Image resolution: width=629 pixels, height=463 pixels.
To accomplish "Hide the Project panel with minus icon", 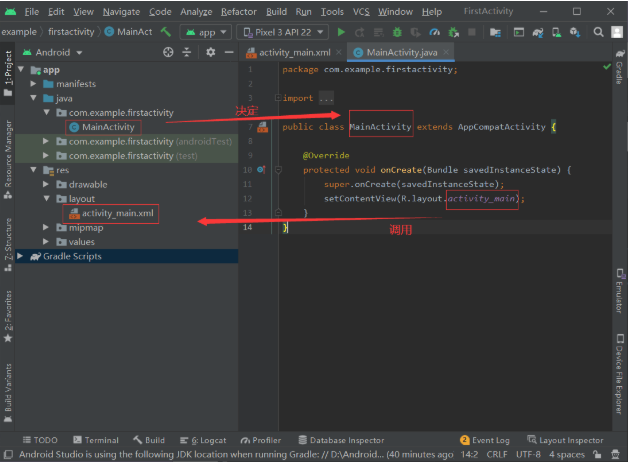I will (x=229, y=52).
